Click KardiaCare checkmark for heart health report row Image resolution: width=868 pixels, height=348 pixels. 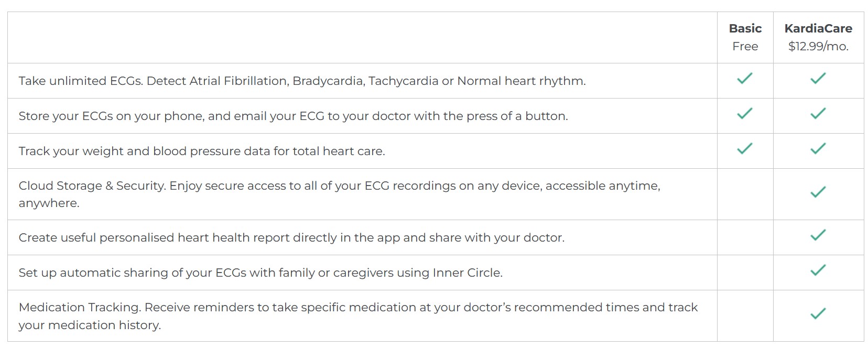818,235
